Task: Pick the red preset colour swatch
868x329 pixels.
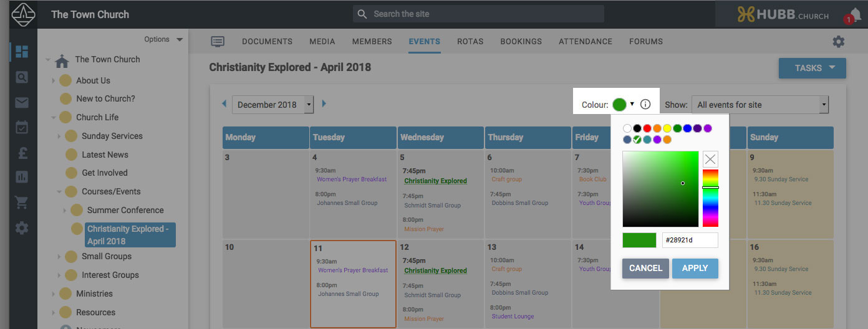Action: click(x=647, y=128)
